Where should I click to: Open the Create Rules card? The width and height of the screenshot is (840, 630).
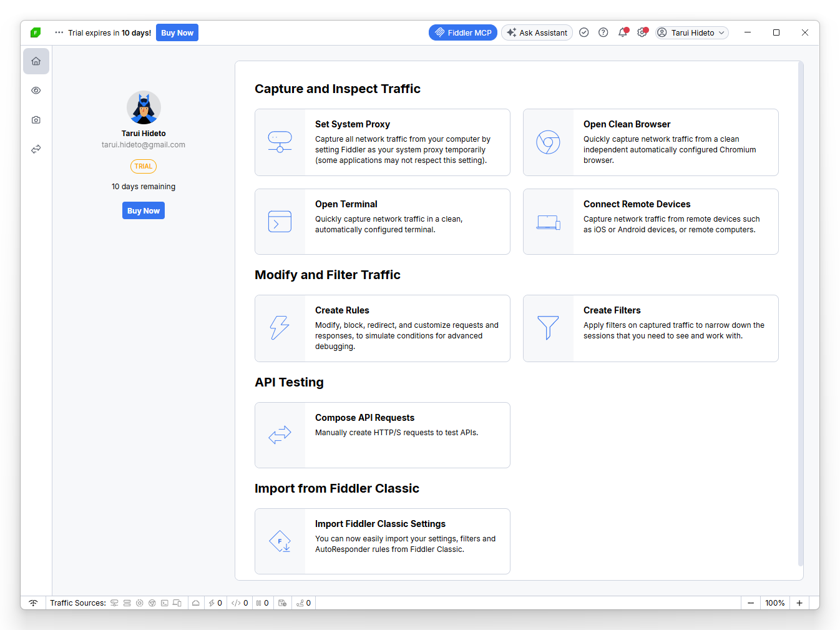(x=383, y=328)
